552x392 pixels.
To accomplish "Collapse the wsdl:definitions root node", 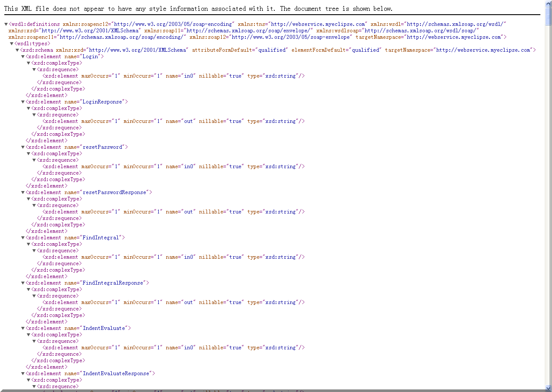I will coord(6,25).
